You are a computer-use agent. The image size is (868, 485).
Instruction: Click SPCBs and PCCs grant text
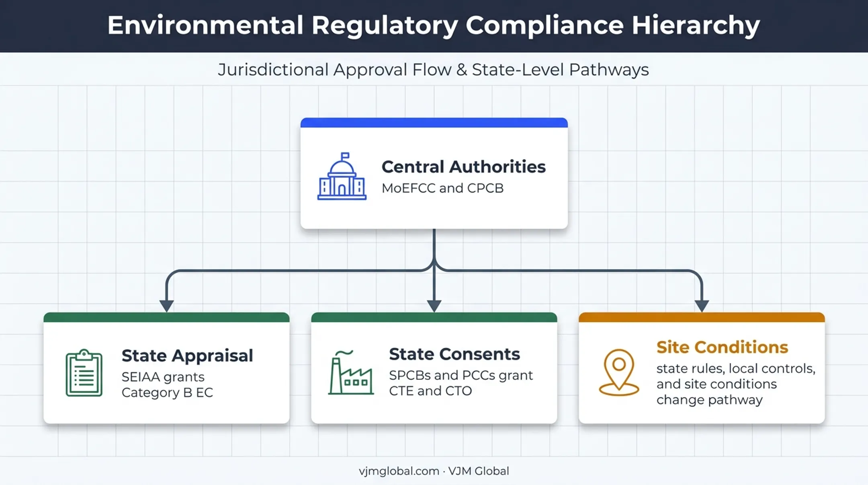[461, 383]
